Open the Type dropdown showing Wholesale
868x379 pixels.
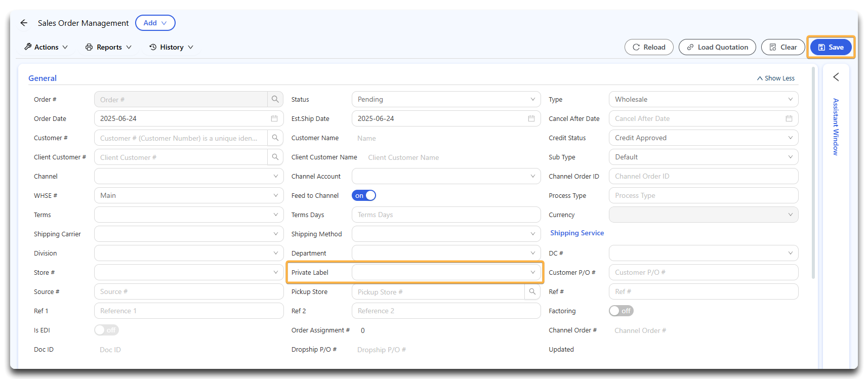704,99
